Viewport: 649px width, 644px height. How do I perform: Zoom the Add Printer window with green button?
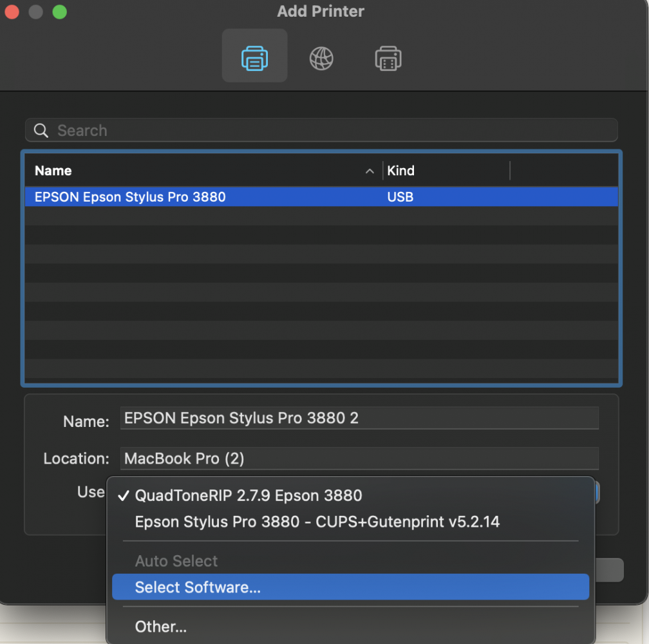pos(60,12)
